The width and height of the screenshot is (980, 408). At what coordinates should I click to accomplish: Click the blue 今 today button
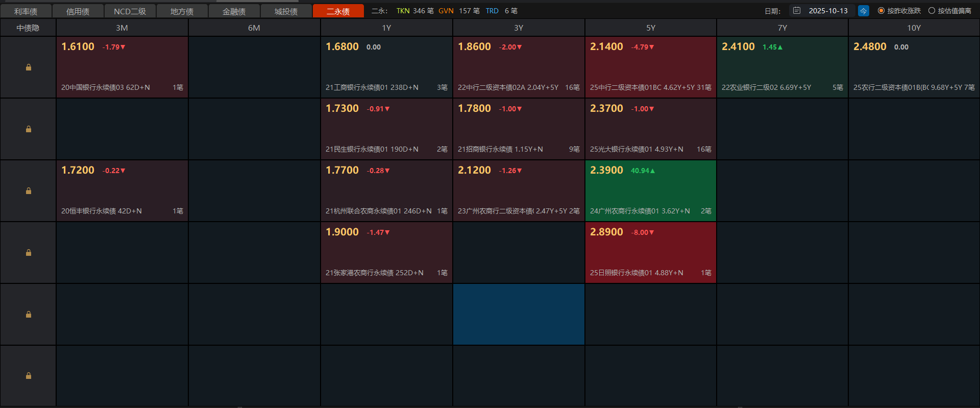pos(864,11)
